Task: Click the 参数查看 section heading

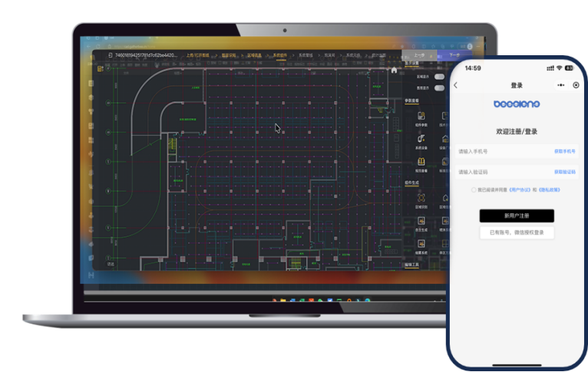Action: coord(411,100)
